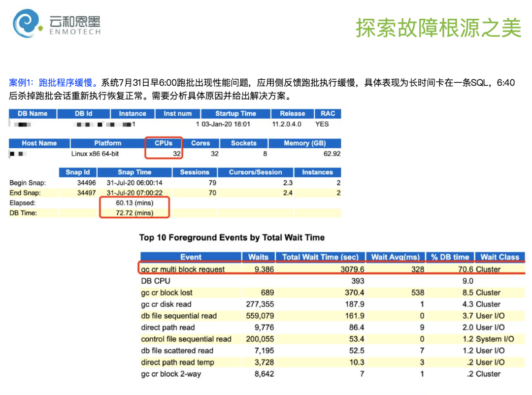532x395 pixels.
Task: Click the RAC column header
Action: point(328,114)
